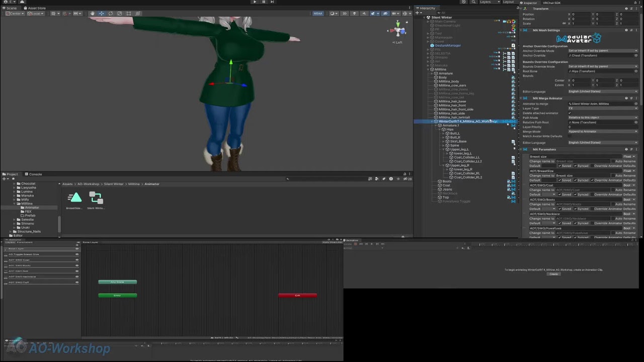Image resolution: width=644 pixels, height=362 pixels.
Task: Switch to the Console tab
Action: [34, 174]
